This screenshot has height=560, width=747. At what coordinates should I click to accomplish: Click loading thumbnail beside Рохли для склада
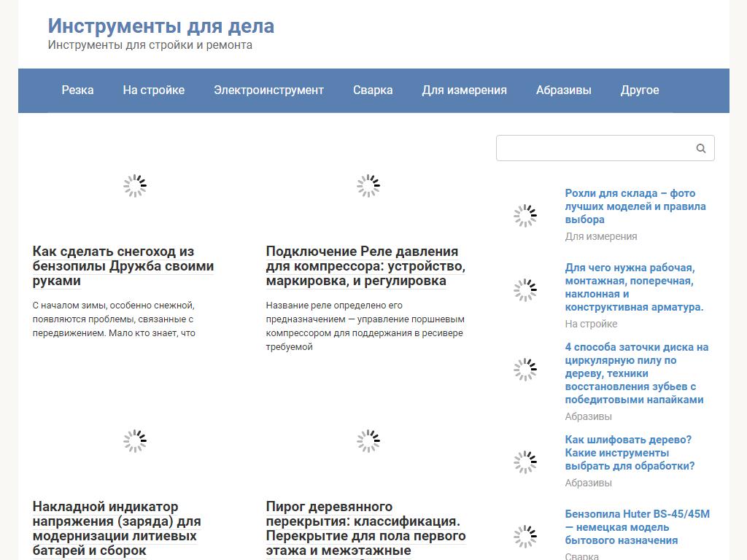click(525, 215)
